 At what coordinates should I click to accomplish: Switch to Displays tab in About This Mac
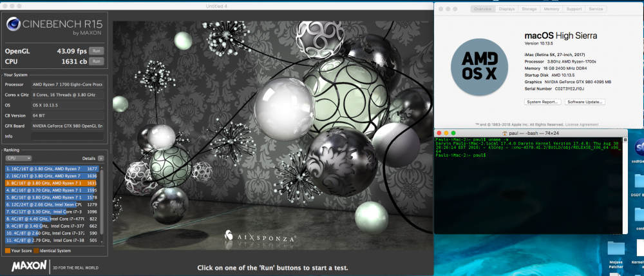coord(506,8)
